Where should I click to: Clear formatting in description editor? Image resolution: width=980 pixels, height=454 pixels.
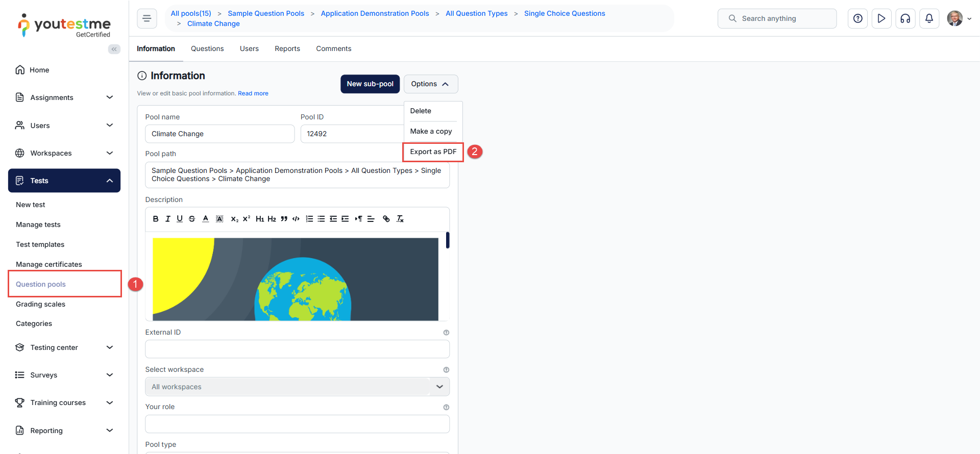(400, 219)
